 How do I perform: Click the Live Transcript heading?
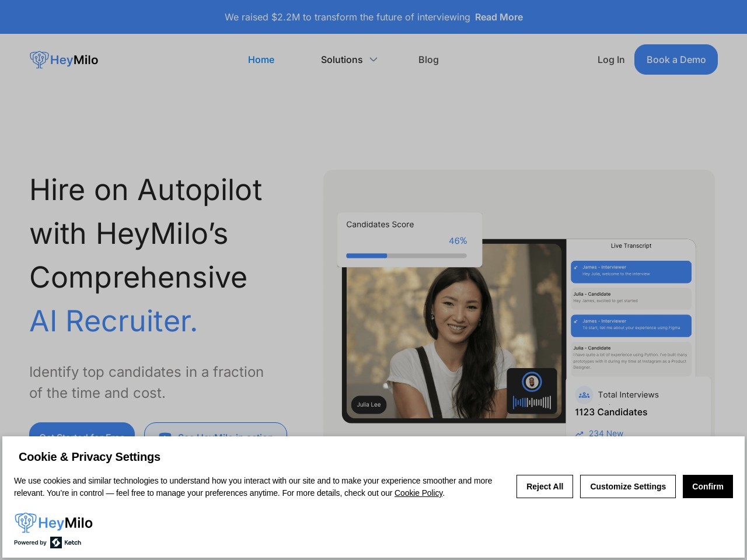[x=631, y=246]
